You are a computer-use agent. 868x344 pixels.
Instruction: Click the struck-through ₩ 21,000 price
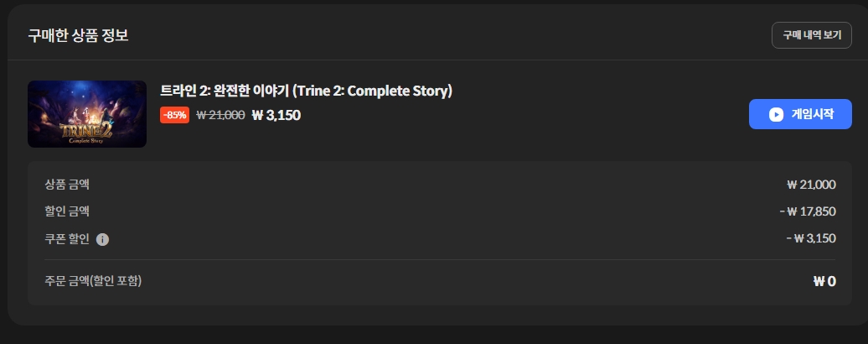[220, 115]
